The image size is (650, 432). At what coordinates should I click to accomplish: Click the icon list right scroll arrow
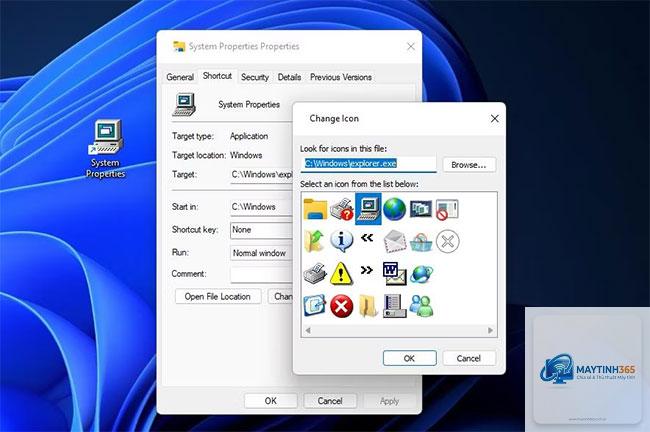tap(490, 330)
